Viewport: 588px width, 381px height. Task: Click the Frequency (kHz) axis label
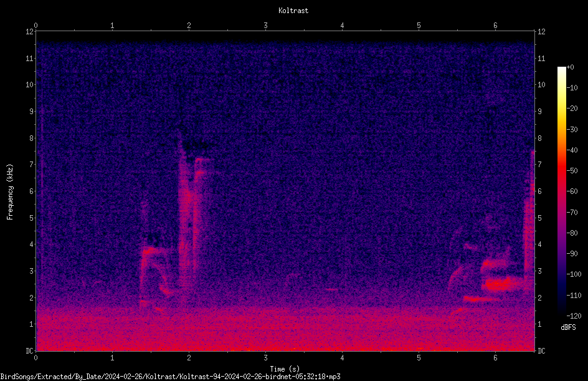point(10,192)
